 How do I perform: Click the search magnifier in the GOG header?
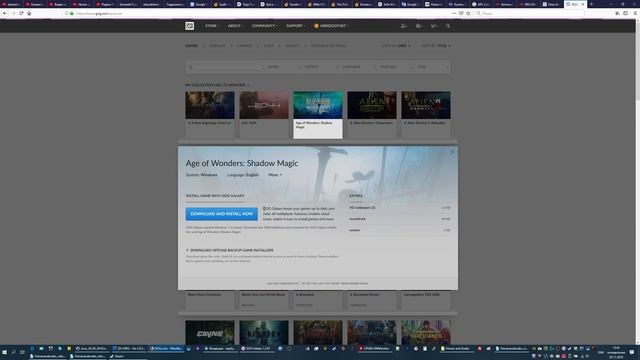pos(448,26)
